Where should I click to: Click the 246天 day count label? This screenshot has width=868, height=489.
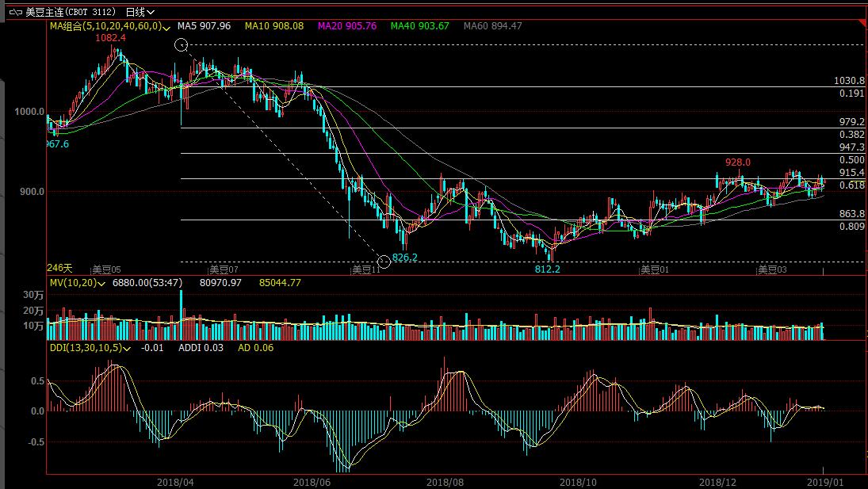click(x=59, y=267)
